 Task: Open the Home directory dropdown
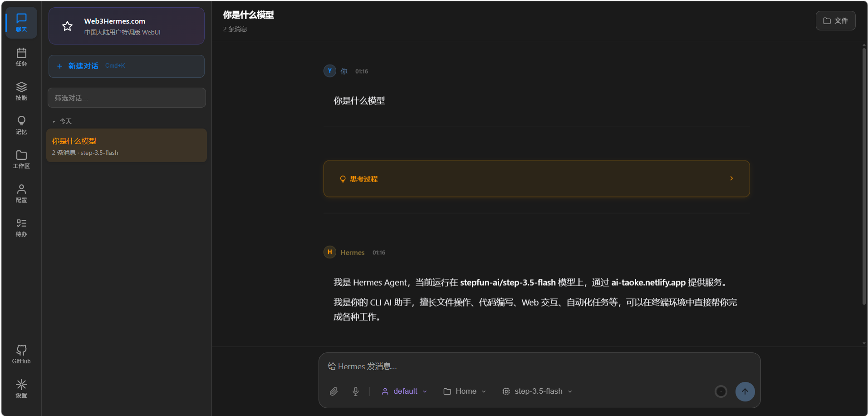464,391
